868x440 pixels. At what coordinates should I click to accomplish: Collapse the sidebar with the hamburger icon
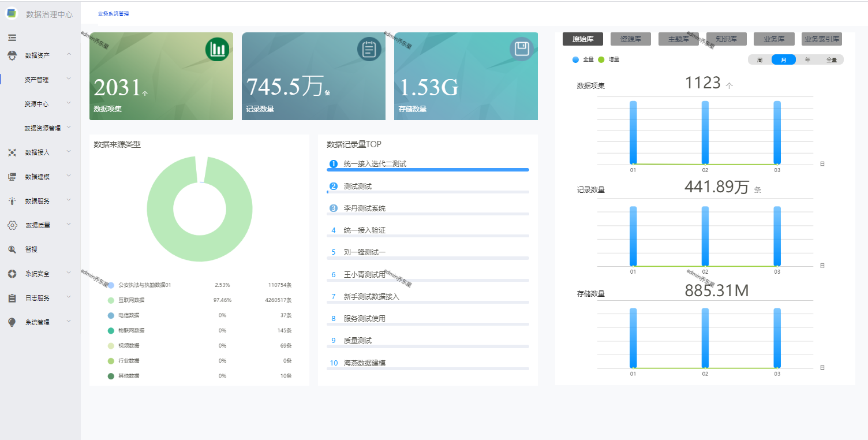point(12,38)
